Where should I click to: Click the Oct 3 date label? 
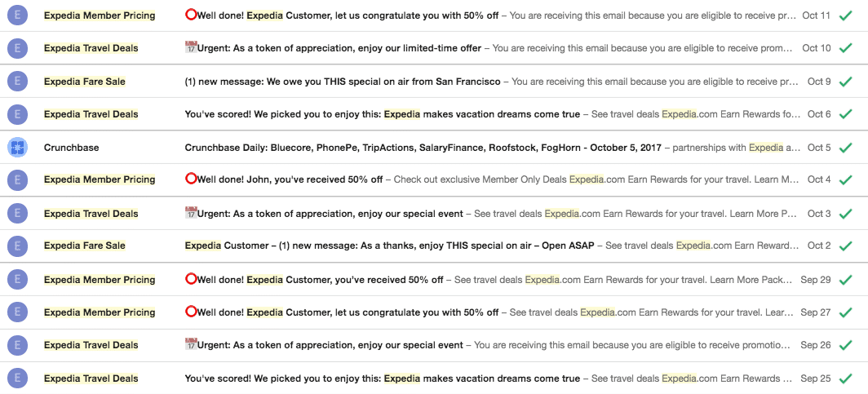[819, 214]
